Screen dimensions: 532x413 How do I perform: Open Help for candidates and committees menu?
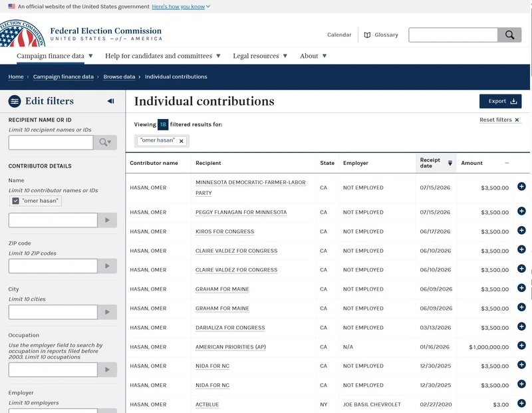coord(163,56)
